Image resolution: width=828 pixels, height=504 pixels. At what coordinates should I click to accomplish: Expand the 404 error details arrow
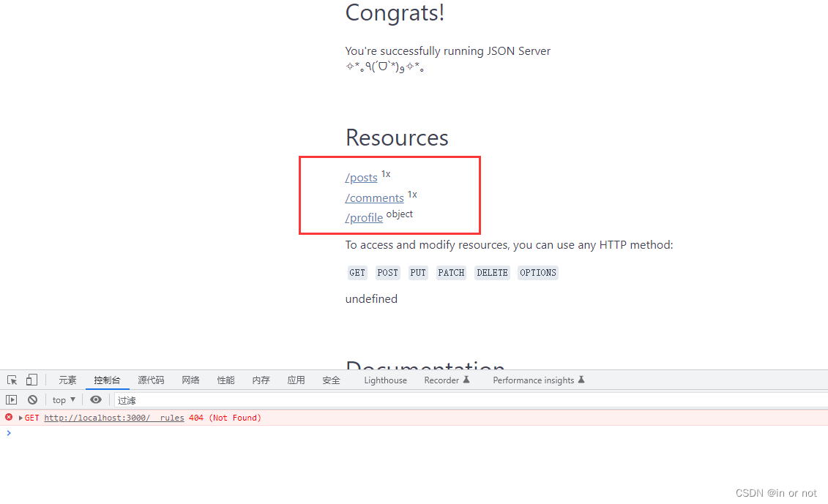tap(20, 417)
